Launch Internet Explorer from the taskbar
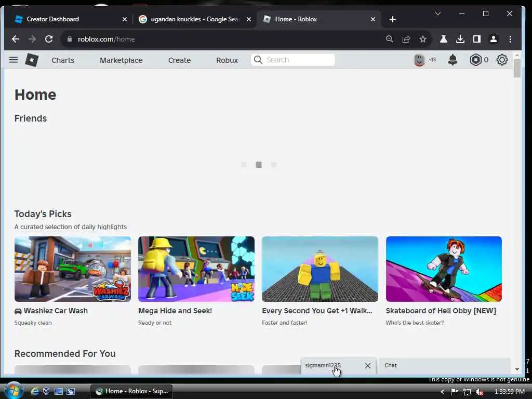This screenshot has width=532, height=399. tap(35, 391)
